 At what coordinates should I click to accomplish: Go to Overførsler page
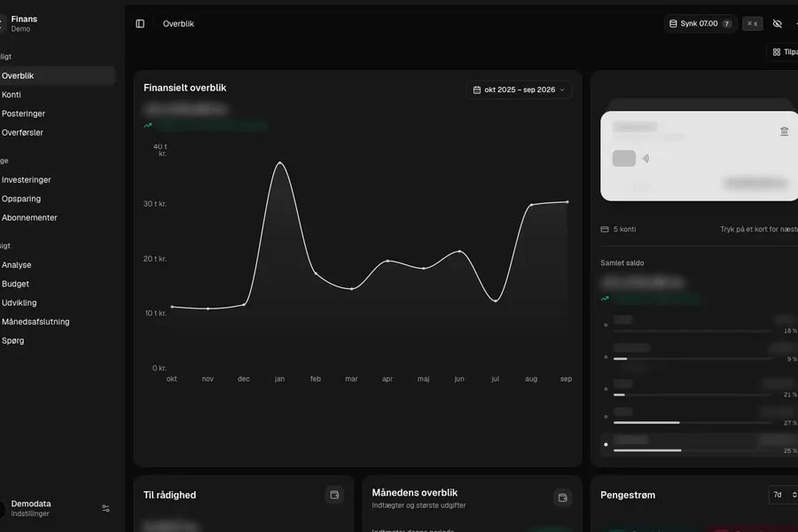(x=57, y=132)
